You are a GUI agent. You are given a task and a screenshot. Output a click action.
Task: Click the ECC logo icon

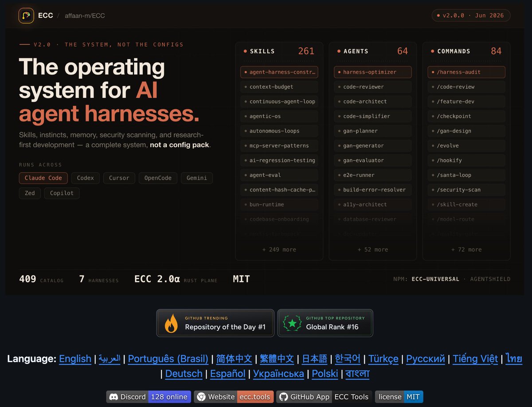tap(26, 16)
